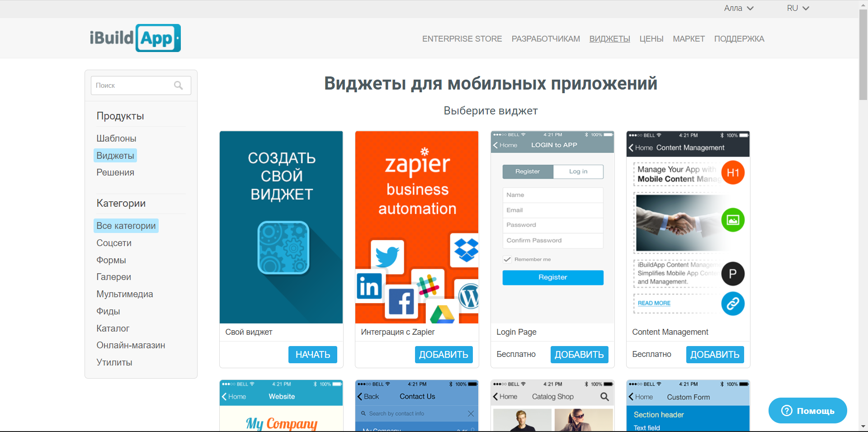Click the green image icon in Content Management preview

[x=733, y=220]
